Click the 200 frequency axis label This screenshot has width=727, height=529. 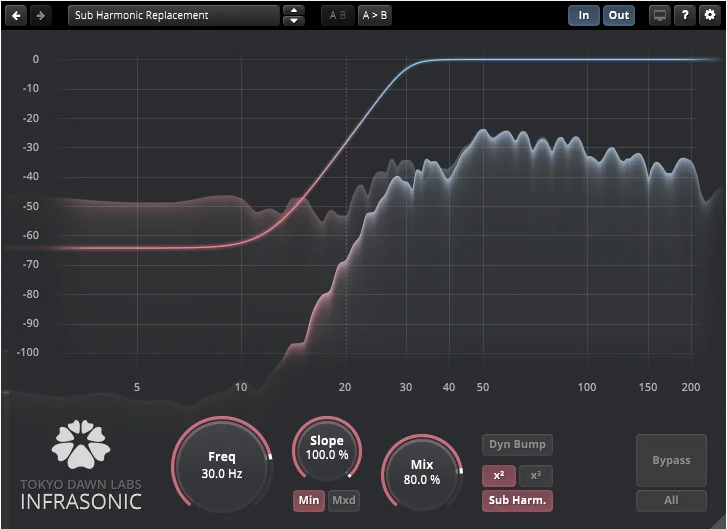690,387
